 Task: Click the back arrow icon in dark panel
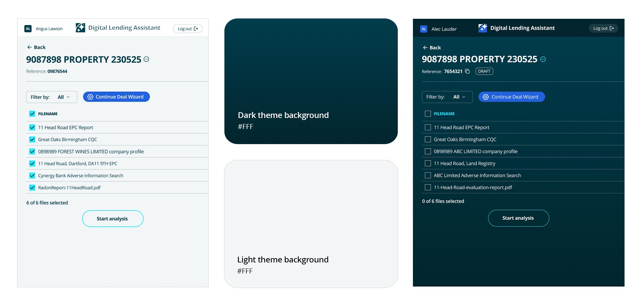(x=425, y=48)
